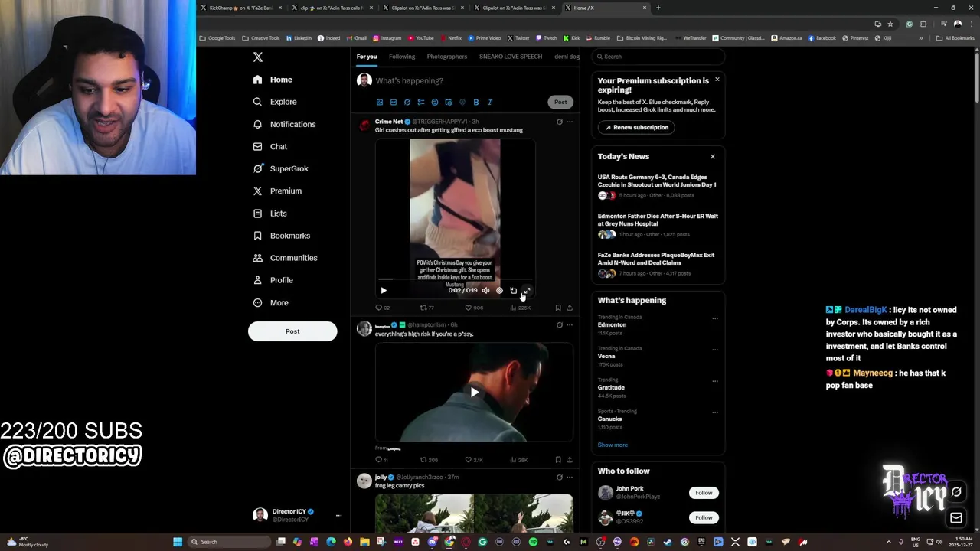Like the hamptonism post
This screenshot has width=980, height=551.
pos(474,460)
